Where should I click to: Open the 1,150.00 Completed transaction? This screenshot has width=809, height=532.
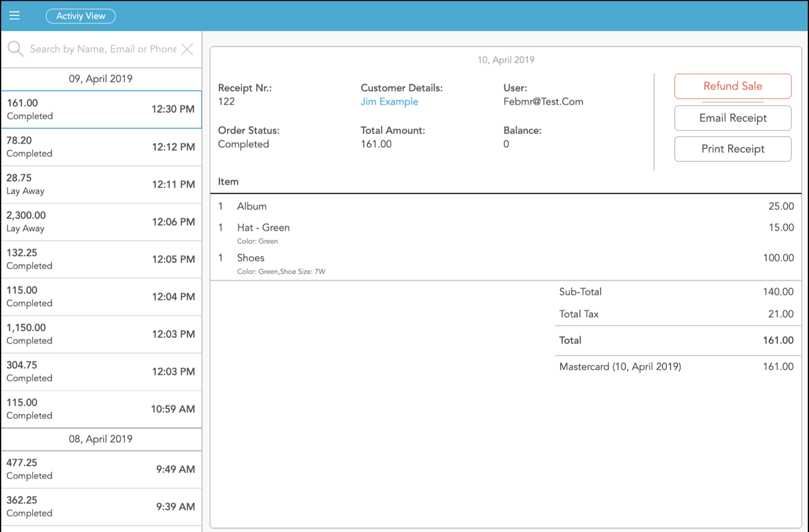click(x=101, y=334)
